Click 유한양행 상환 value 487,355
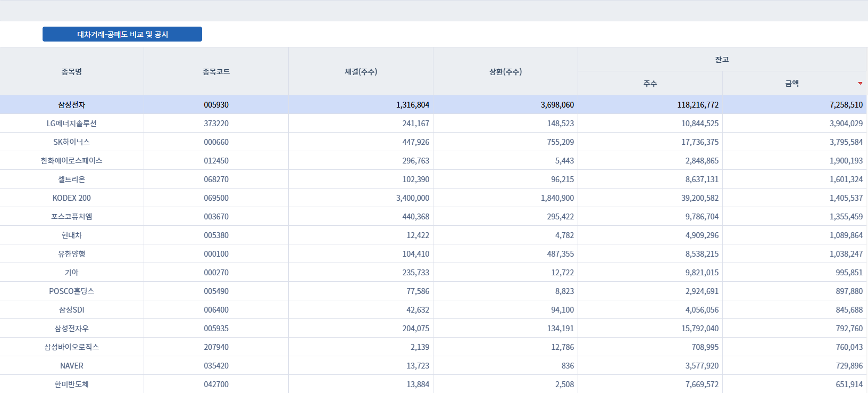This screenshot has height=393, width=868. [561, 254]
